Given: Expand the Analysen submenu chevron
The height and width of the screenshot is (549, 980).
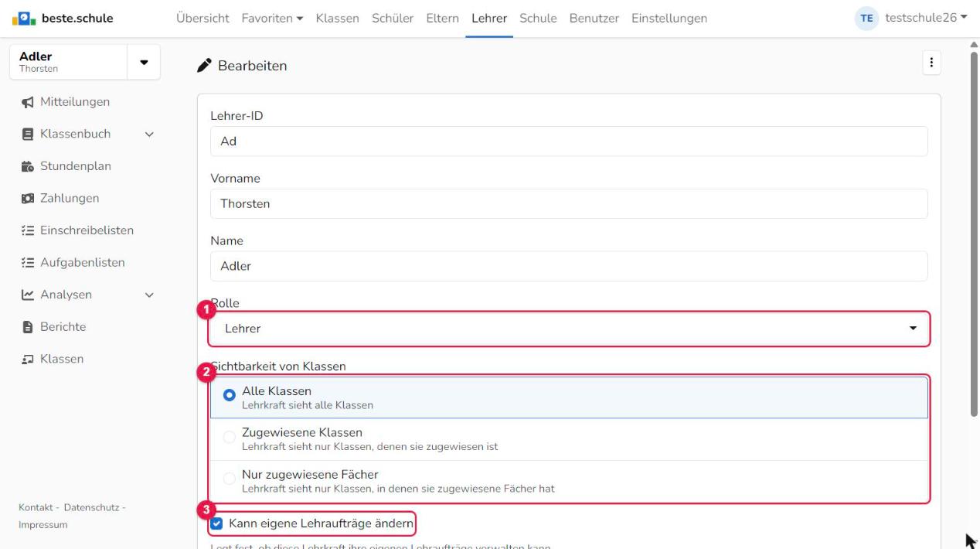Looking at the screenshot, I should 149,295.
